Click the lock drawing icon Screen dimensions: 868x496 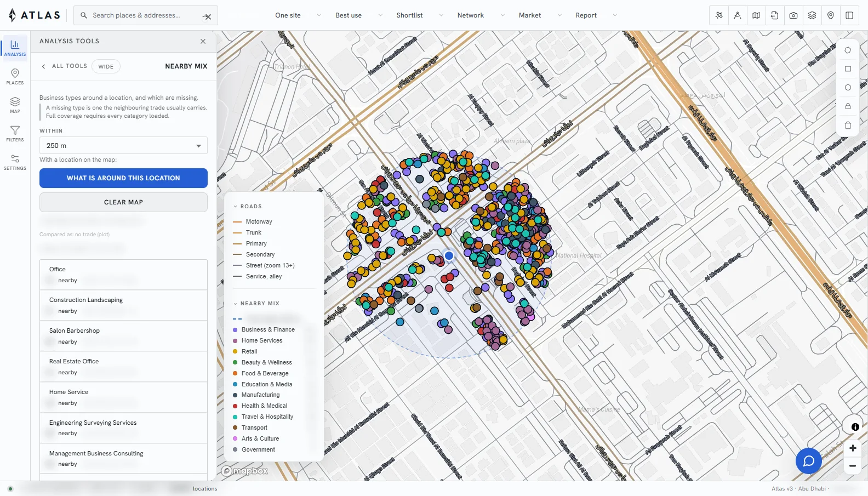pos(848,106)
